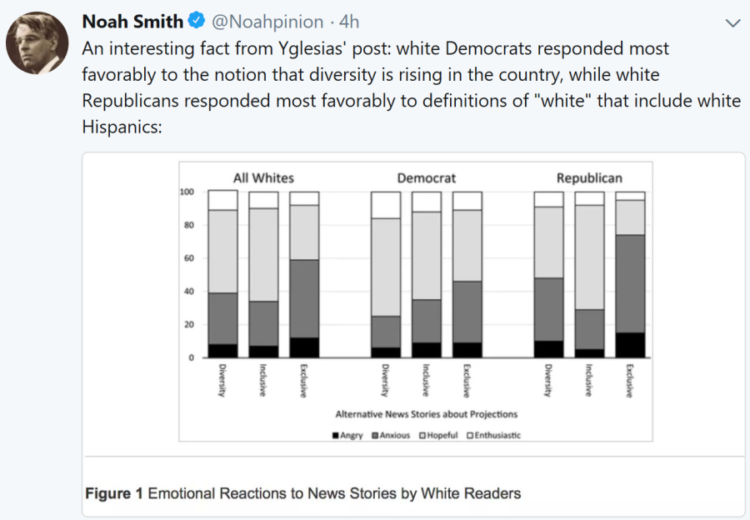Click the Anxious legend gray swatch
This screenshot has height=520, width=750.
[x=375, y=435]
